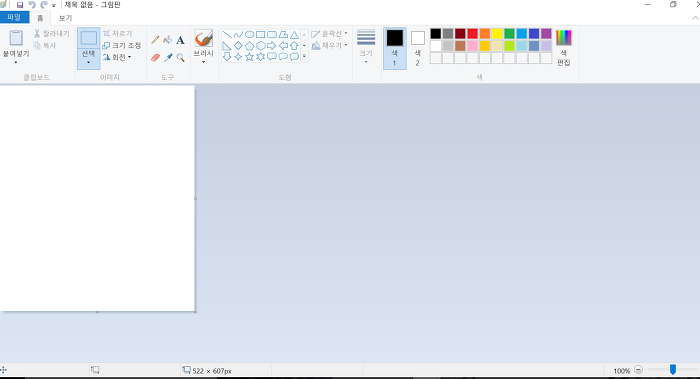Click the Cut (잘라내기) scissors button
The height and width of the screenshot is (379, 700).
(x=52, y=33)
